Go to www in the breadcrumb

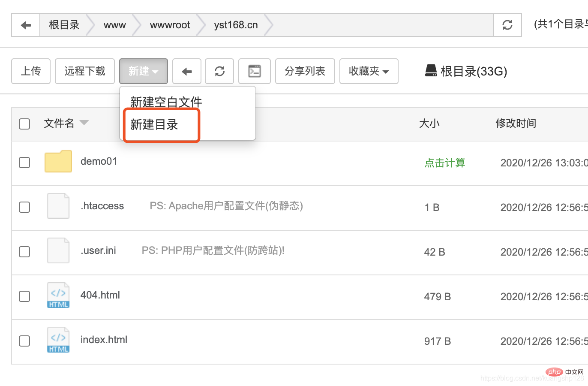pos(115,25)
